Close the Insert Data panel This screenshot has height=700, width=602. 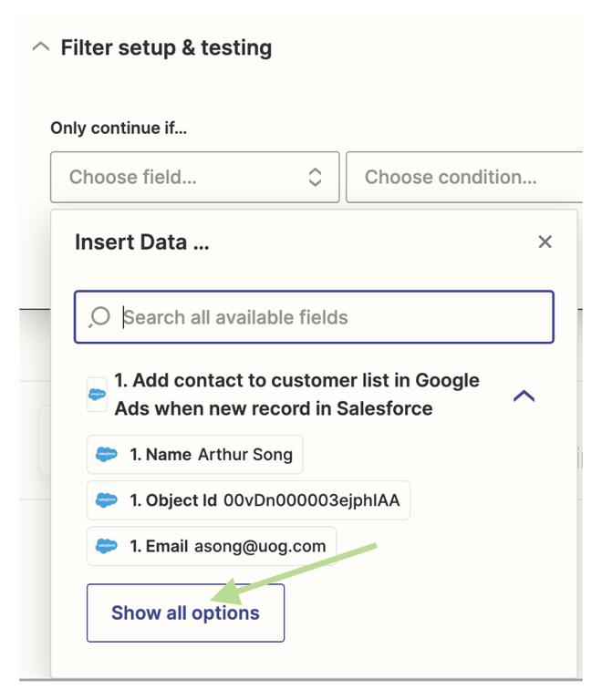pyautogui.click(x=545, y=242)
